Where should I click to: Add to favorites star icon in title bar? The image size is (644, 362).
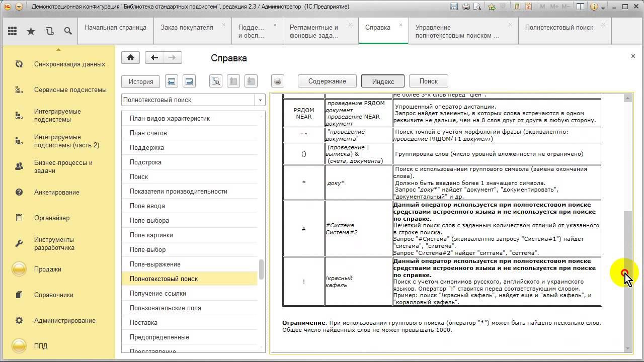coord(492,7)
